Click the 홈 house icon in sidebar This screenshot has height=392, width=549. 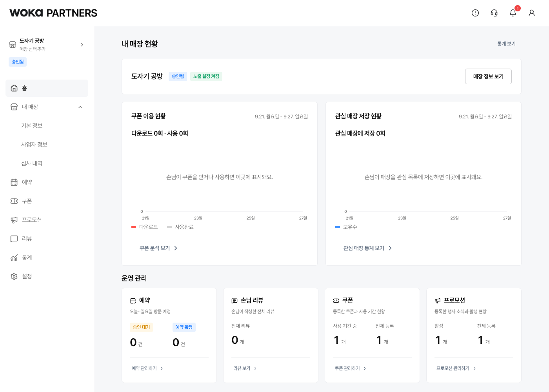click(14, 88)
